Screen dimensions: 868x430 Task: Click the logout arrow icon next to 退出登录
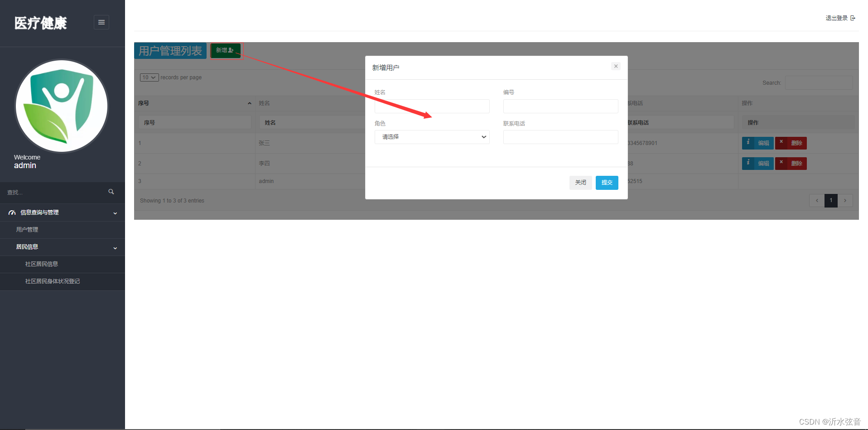click(853, 18)
